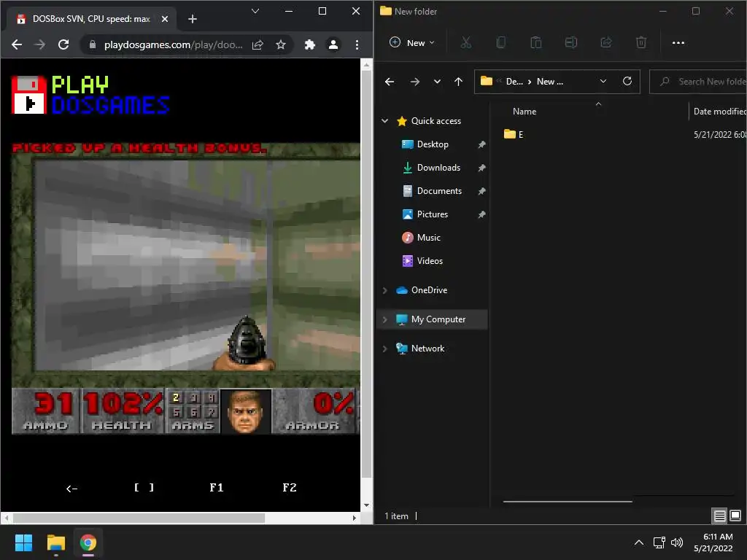
Task: Click the Doom game viewport
Action: click(x=197, y=265)
